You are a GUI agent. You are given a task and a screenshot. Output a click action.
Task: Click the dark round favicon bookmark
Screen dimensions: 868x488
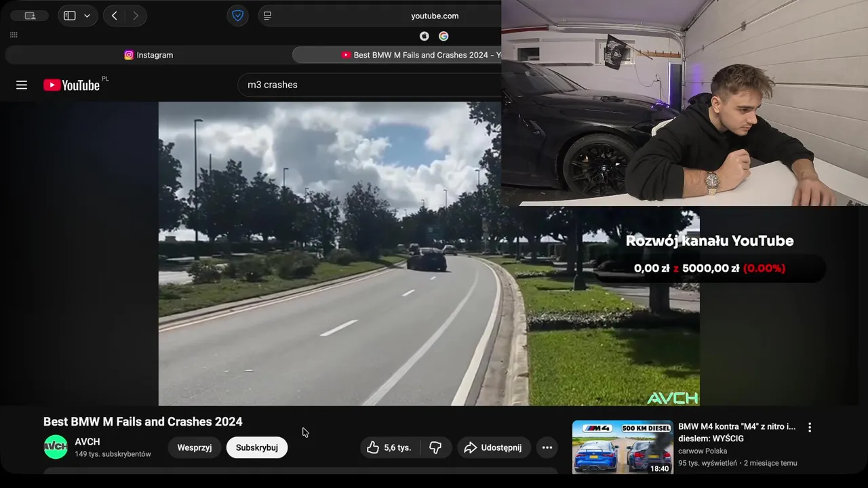425,36
